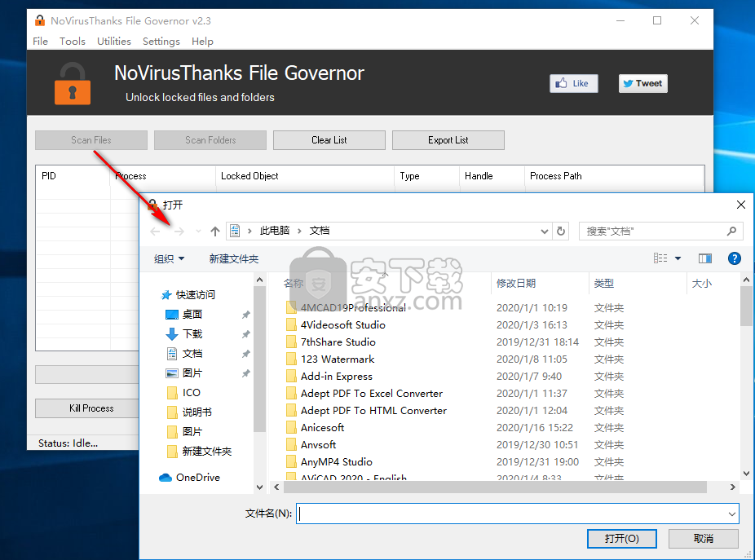Screen dimensions: 755x560
Task: Click 新建文件夹 toolbar button
Action: tap(234, 259)
